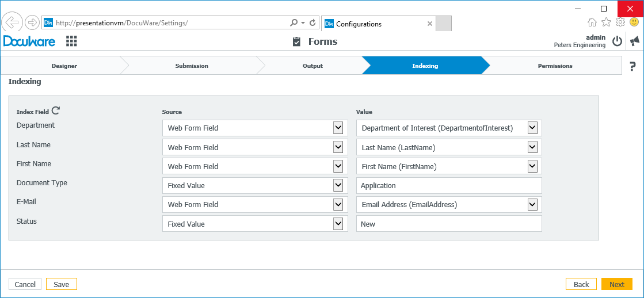Open Department of Interest value dropdown

pyautogui.click(x=532, y=128)
